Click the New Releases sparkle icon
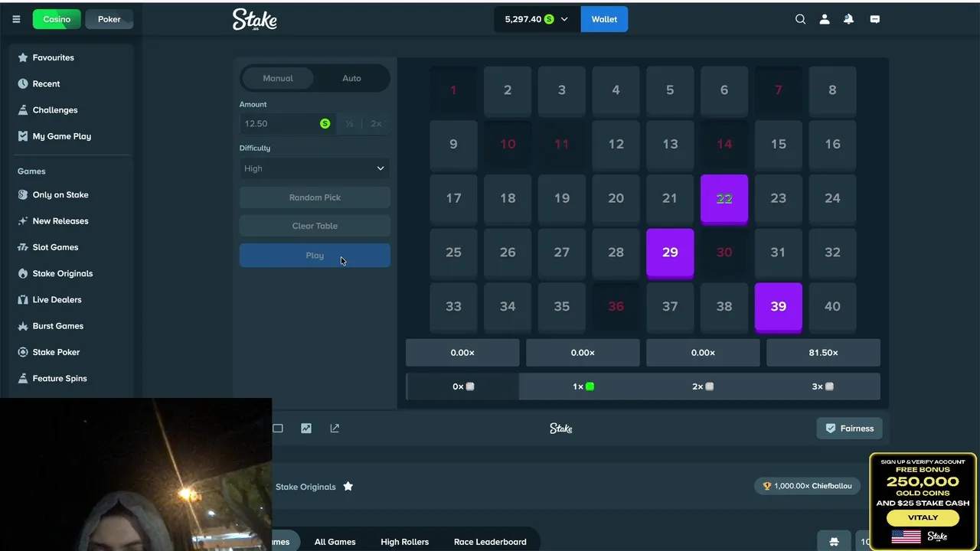This screenshot has width=980, height=551. tap(23, 220)
